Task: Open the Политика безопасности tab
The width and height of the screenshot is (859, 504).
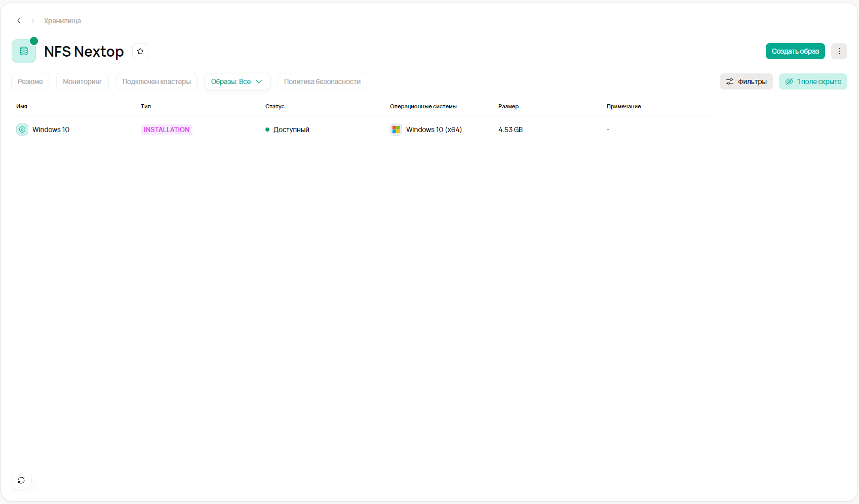Action: tap(322, 81)
